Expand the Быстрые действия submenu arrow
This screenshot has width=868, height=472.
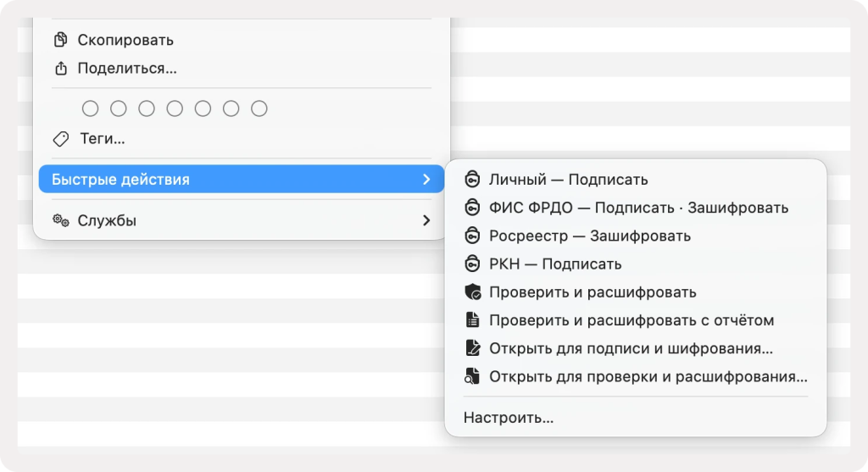point(426,180)
